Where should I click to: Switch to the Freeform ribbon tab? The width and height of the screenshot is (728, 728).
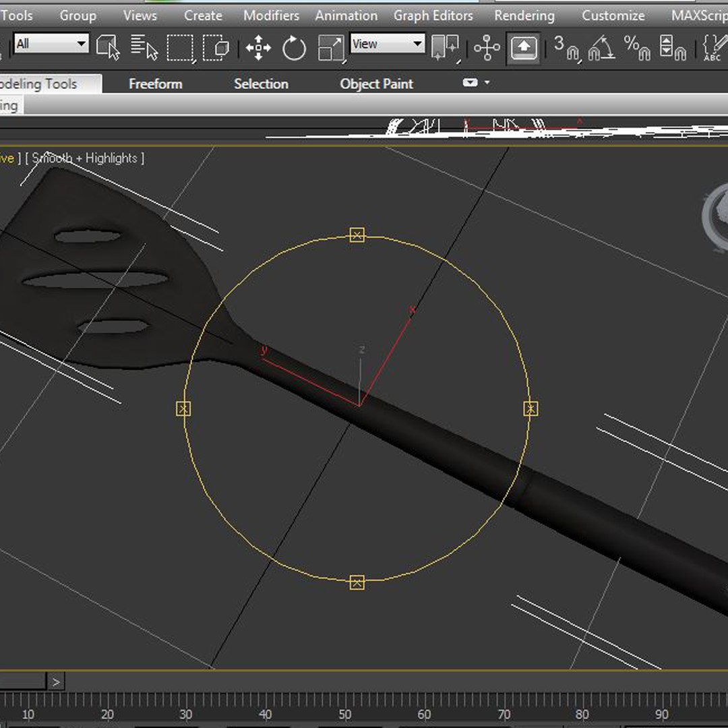pyautogui.click(x=156, y=84)
